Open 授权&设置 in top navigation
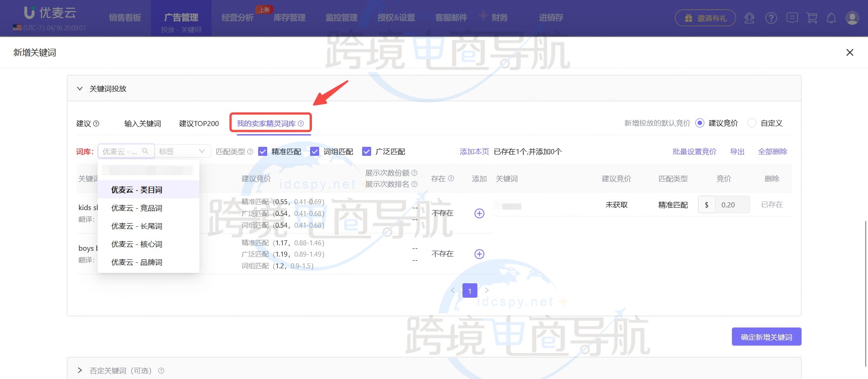 (396, 18)
